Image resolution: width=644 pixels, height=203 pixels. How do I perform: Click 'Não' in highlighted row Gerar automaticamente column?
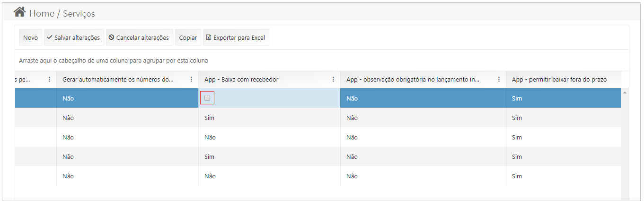point(68,98)
